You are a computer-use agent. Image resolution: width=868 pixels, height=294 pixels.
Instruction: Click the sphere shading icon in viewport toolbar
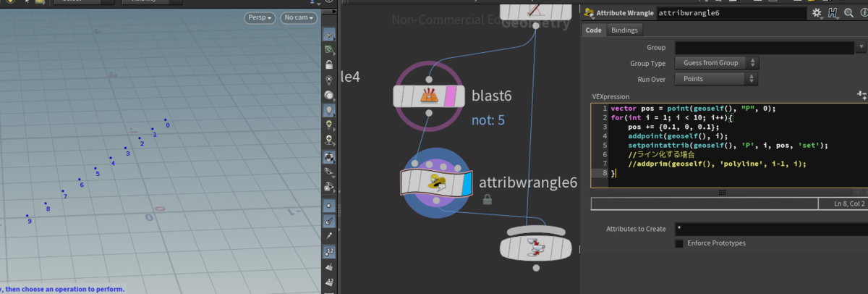coord(329,95)
